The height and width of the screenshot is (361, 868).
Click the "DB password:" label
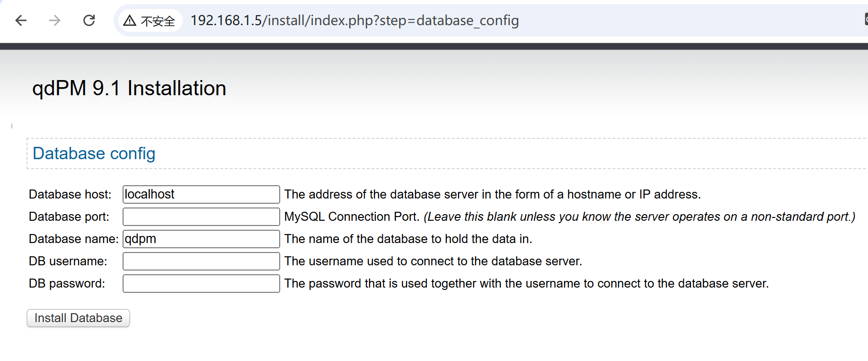(67, 283)
